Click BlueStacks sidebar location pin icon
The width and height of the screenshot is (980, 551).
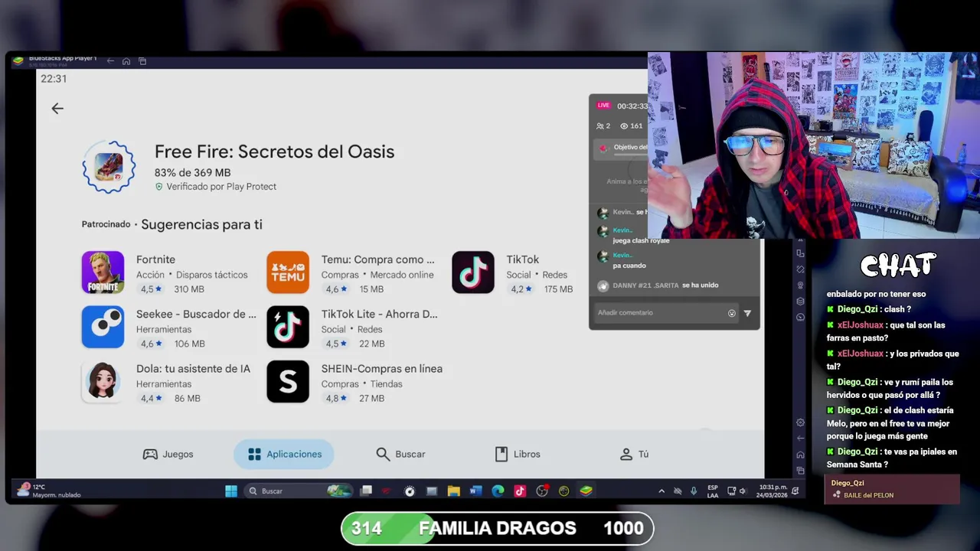click(x=800, y=285)
